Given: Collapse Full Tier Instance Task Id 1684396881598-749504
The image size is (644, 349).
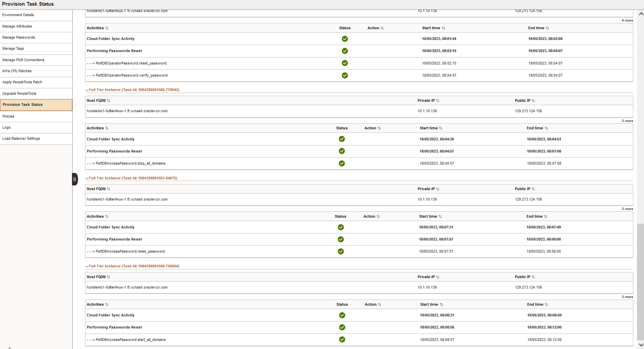Looking at the screenshot, I should [87, 266].
